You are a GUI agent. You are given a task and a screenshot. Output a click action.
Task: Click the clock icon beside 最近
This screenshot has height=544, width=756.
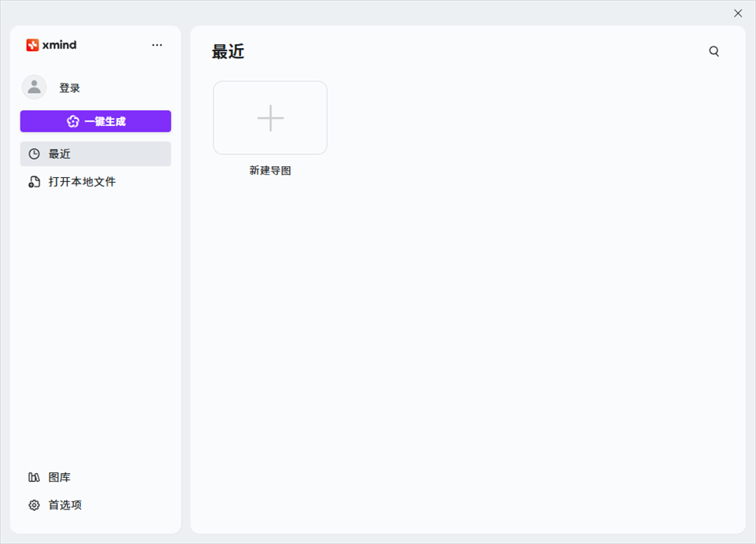click(34, 154)
